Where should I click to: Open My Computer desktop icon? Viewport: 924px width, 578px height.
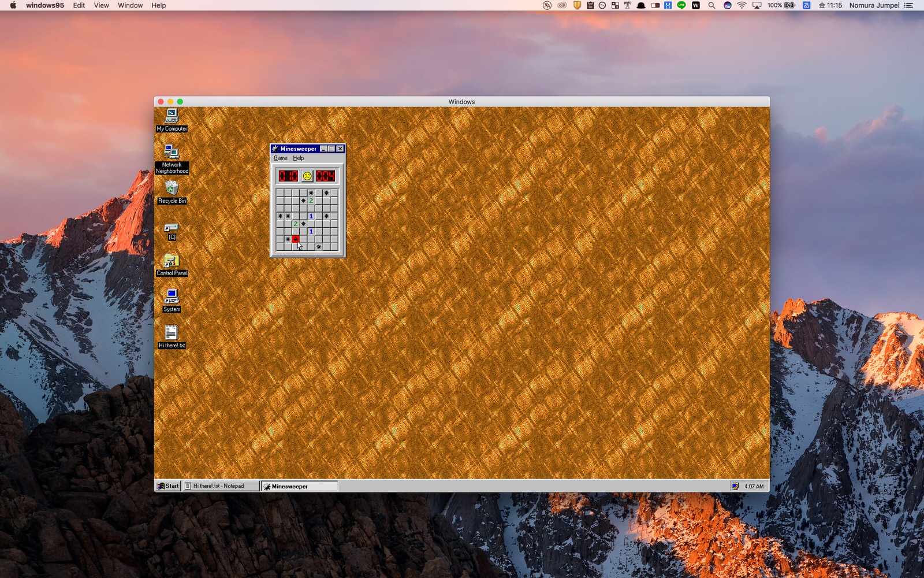[x=172, y=120]
